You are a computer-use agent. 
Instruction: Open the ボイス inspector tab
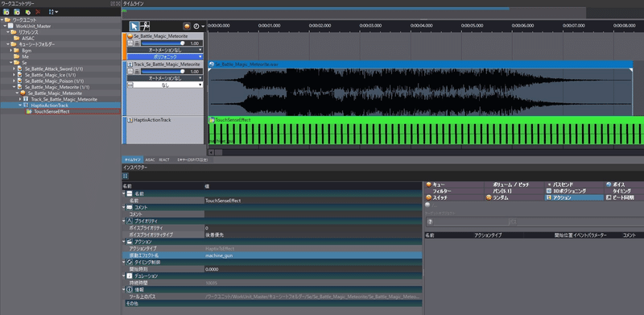(625, 184)
